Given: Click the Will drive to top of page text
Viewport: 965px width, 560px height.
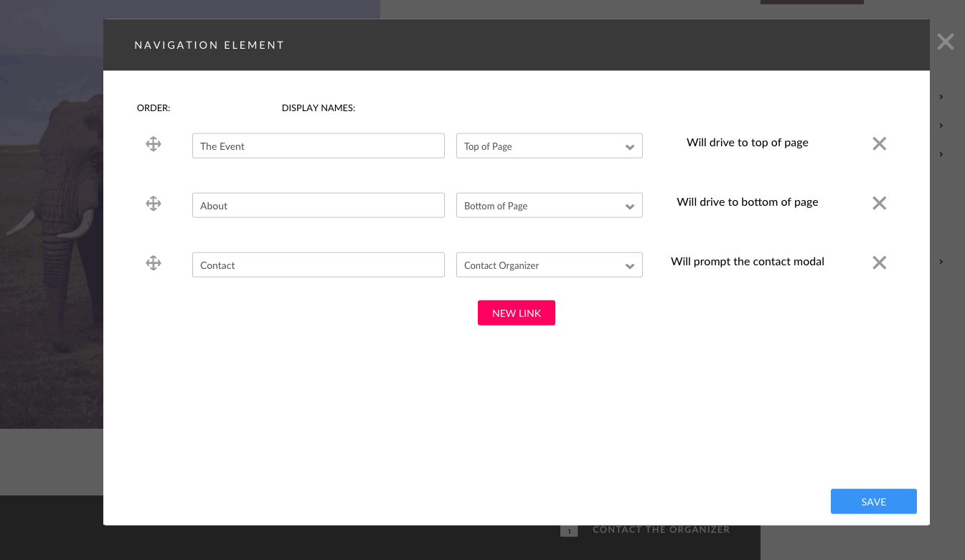Looking at the screenshot, I should [748, 143].
